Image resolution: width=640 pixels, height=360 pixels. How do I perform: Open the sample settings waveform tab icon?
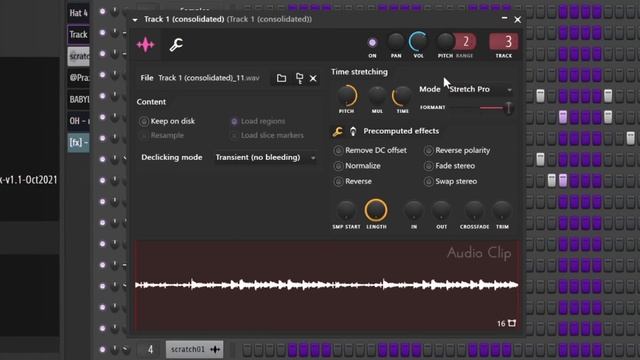pos(145,44)
